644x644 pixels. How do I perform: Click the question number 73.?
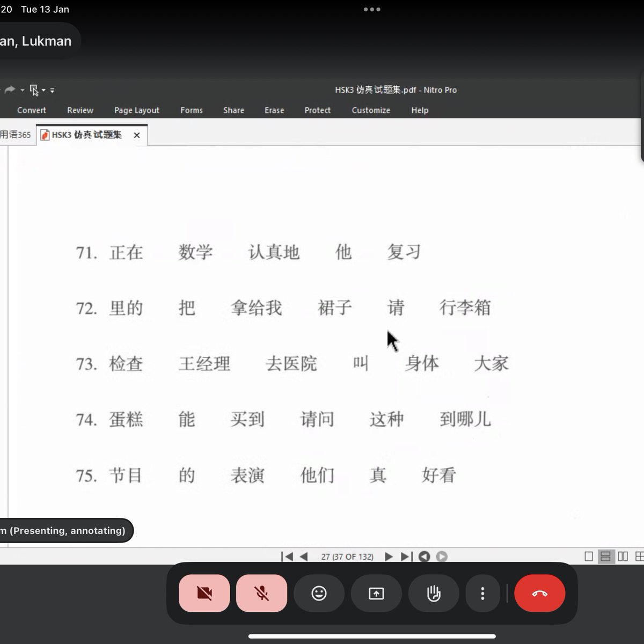pos(86,364)
